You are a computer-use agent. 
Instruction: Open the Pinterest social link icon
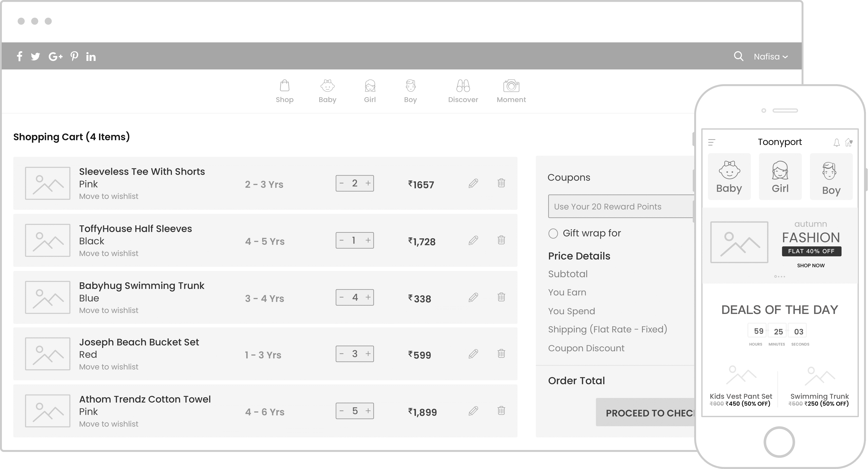[x=74, y=56]
